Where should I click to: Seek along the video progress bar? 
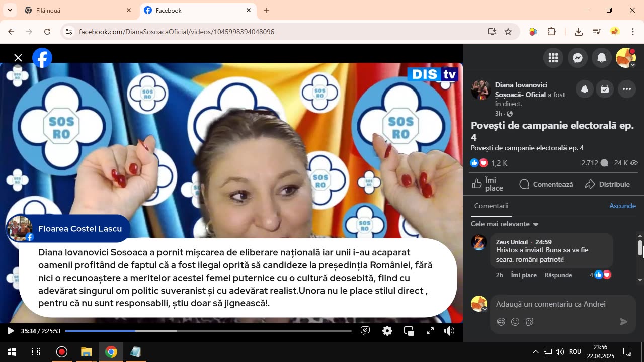click(x=208, y=331)
